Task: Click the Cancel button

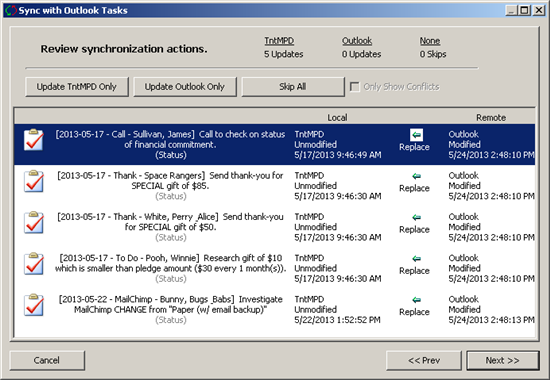Action: click(47, 360)
